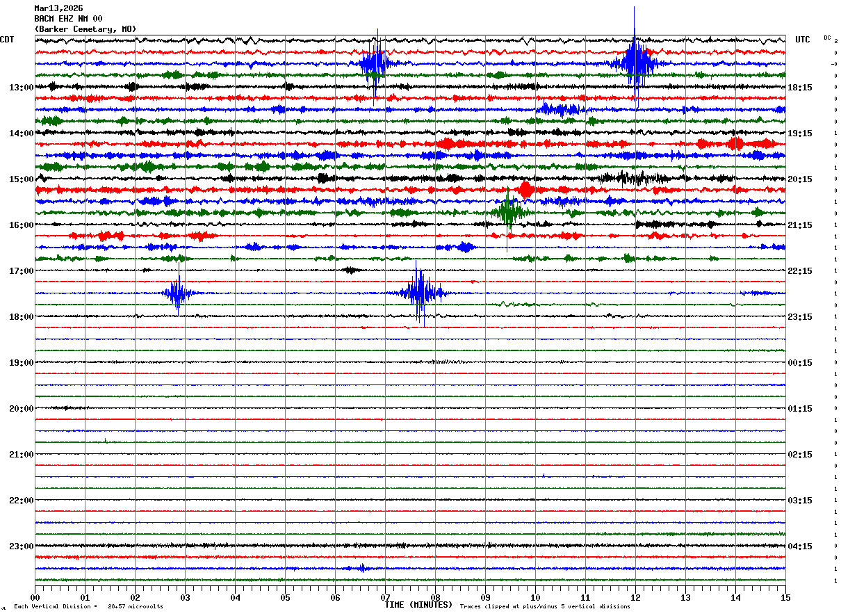Click the CDT time zone label

[7, 40]
